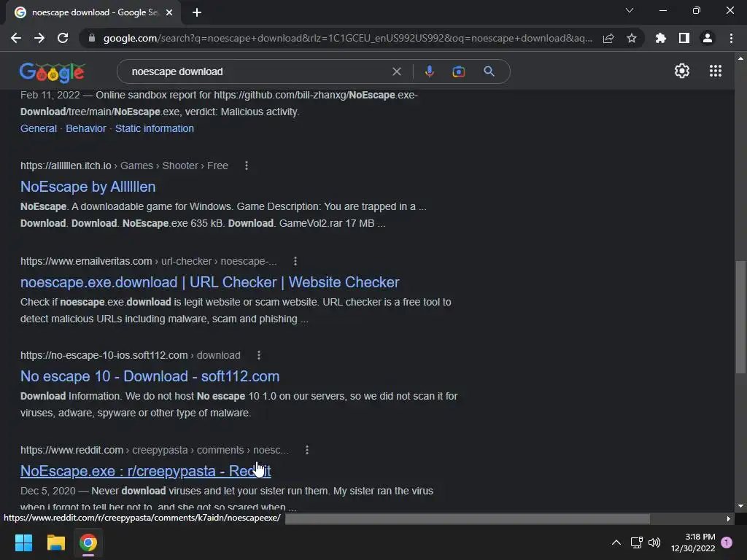Open more options for soft112 result
This screenshot has height=560, width=747.
[x=259, y=355]
